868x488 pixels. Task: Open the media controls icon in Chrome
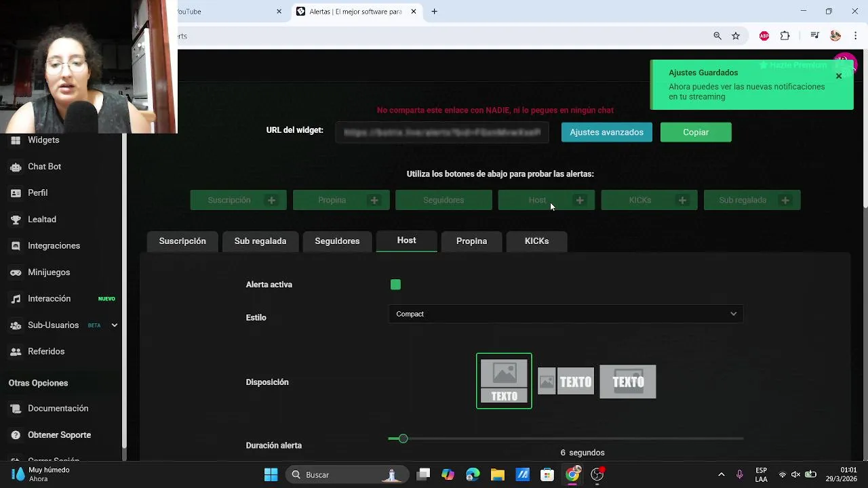tap(815, 36)
